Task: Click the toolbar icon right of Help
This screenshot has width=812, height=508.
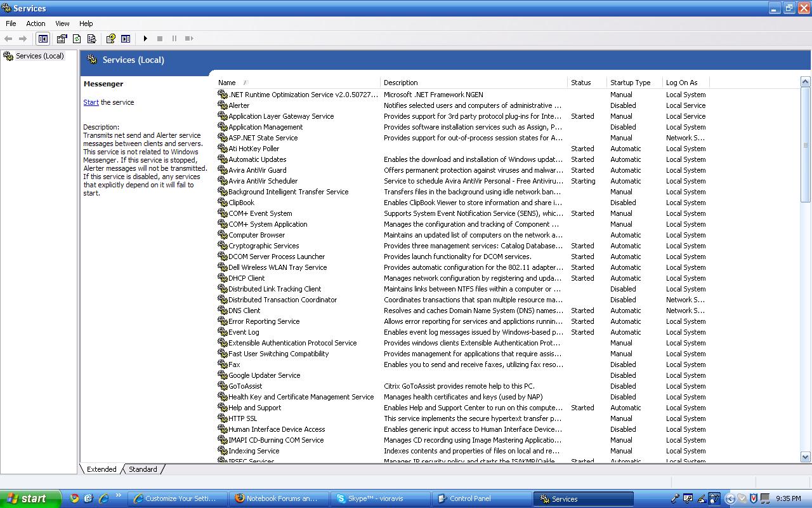Action: point(126,39)
